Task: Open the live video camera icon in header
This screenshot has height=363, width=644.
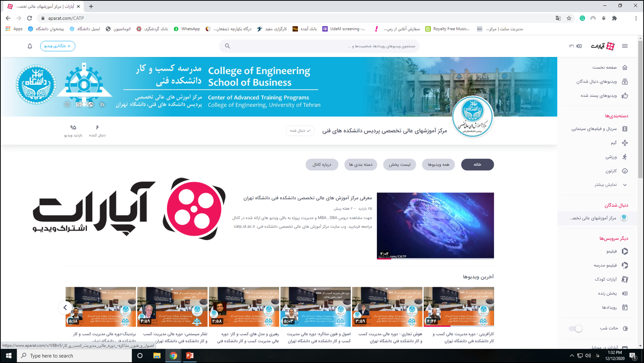Action: coord(579,46)
